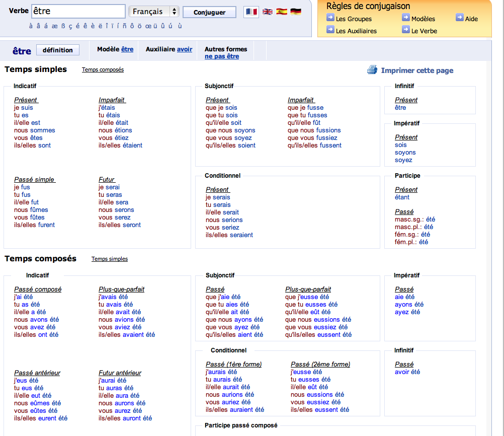The image size is (504, 436).
Task: Insert the ç special character
Action: point(70,26)
